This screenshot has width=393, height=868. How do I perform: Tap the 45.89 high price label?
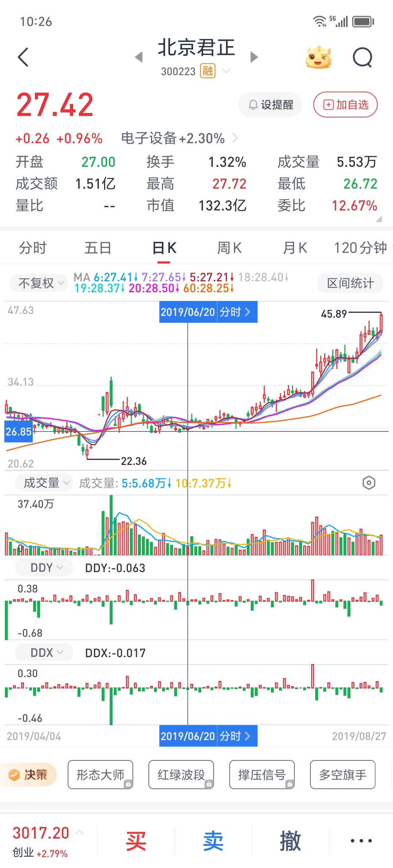point(334,314)
